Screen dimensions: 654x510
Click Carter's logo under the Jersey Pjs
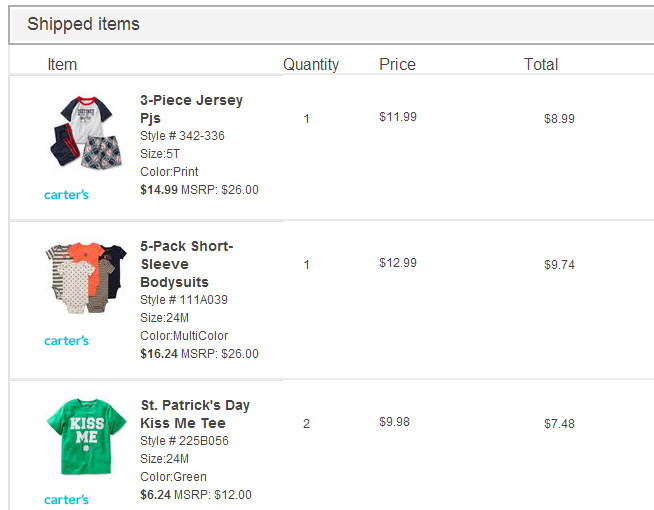coord(67,195)
